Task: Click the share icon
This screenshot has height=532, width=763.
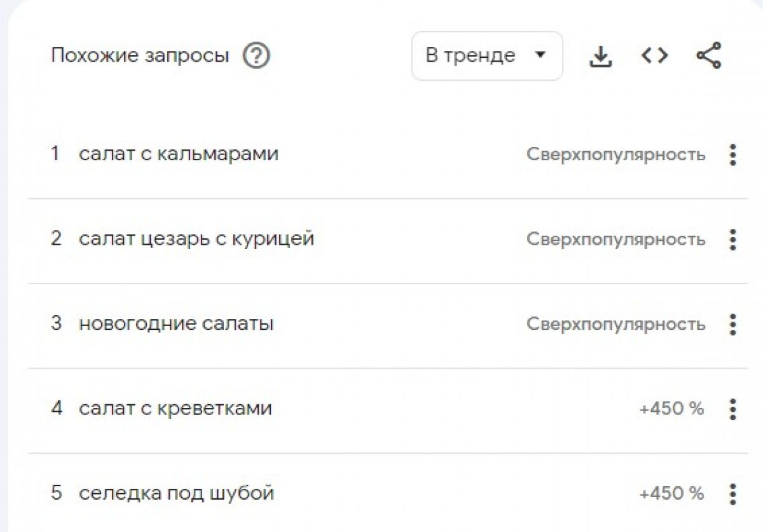Action: pos(709,56)
